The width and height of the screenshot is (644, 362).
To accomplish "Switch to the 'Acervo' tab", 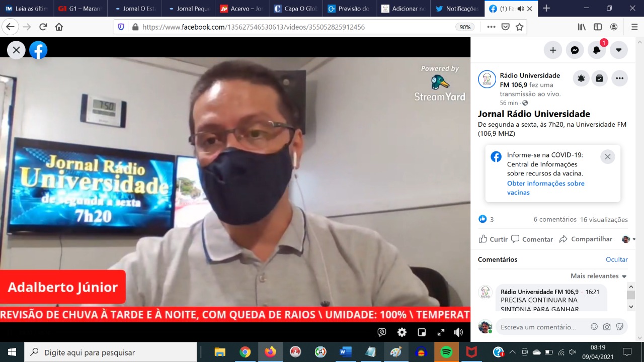I will 243,9.
